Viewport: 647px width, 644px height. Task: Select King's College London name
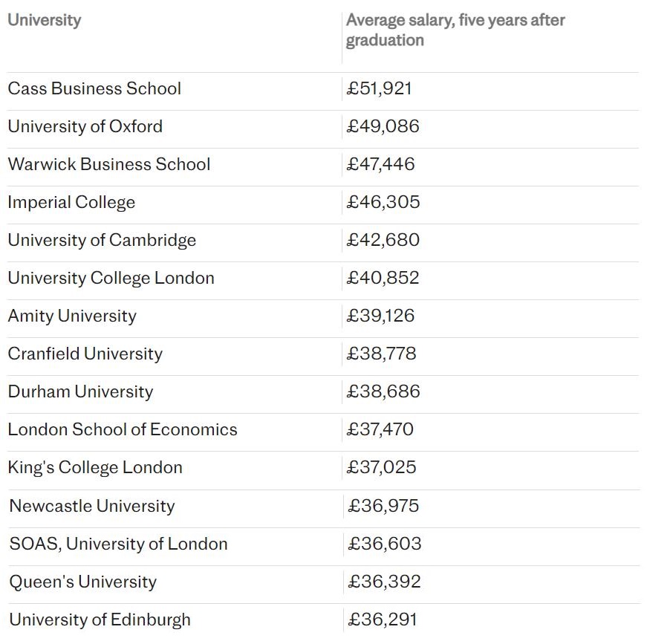click(95, 467)
